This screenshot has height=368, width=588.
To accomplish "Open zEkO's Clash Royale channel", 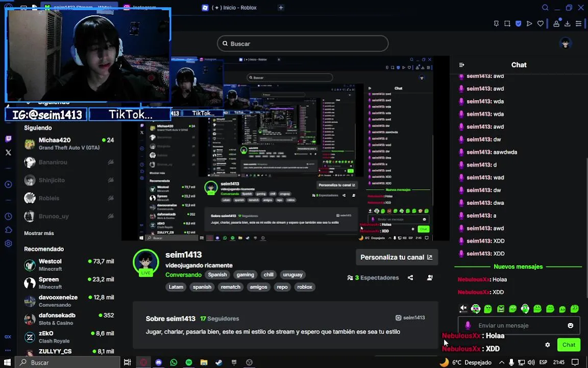I will [x=68, y=337].
